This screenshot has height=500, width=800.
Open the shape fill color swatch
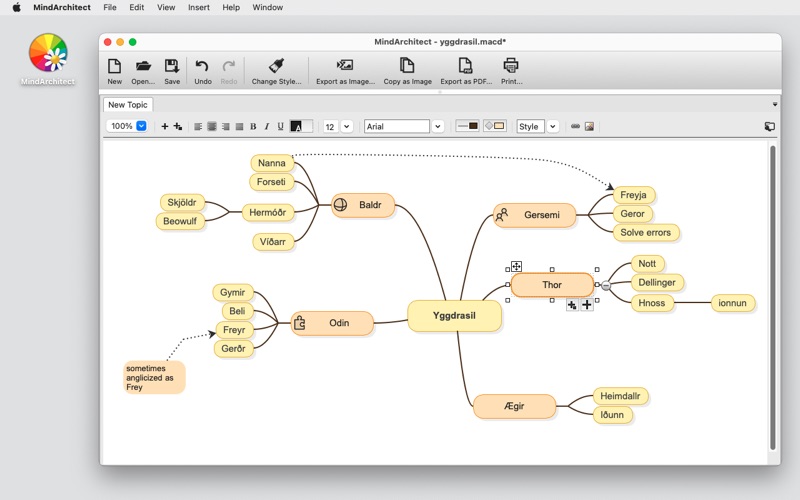point(495,126)
